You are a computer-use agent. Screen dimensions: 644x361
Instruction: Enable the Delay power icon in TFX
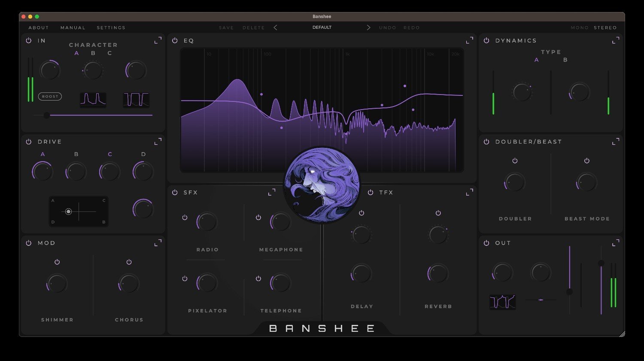click(361, 212)
